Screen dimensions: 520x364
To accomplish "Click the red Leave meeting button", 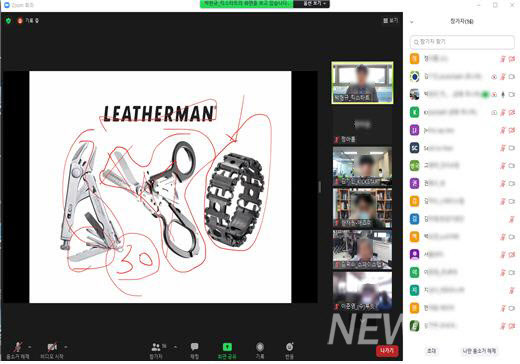I will [387, 351].
